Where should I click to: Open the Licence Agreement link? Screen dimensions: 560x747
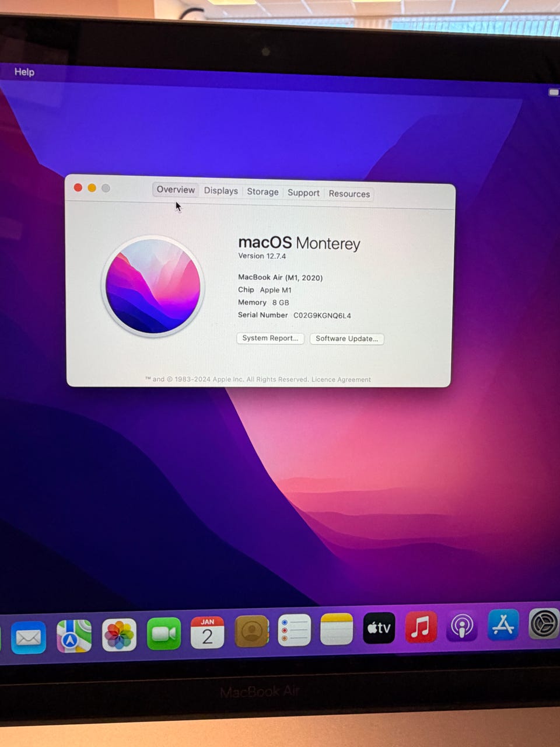pos(341,379)
